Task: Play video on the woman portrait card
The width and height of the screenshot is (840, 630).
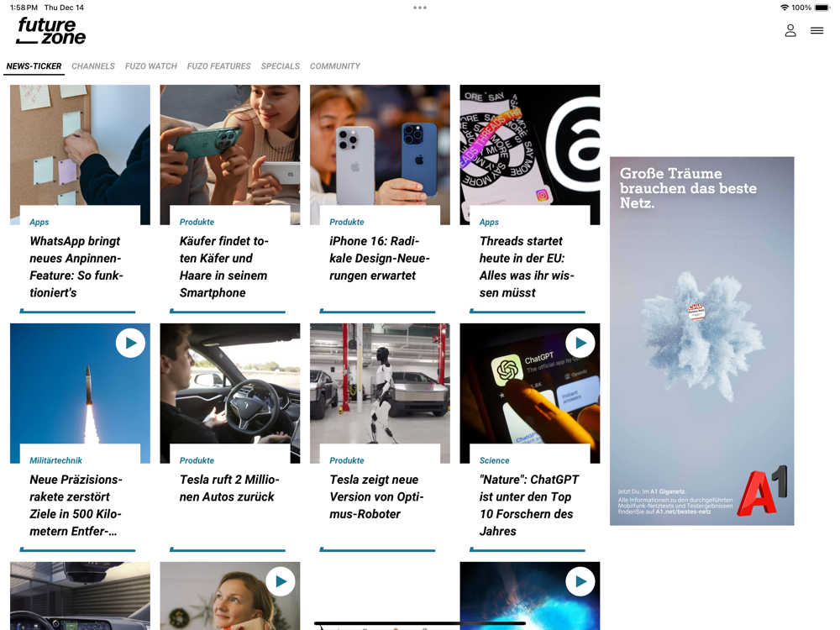Action: tap(281, 581)
